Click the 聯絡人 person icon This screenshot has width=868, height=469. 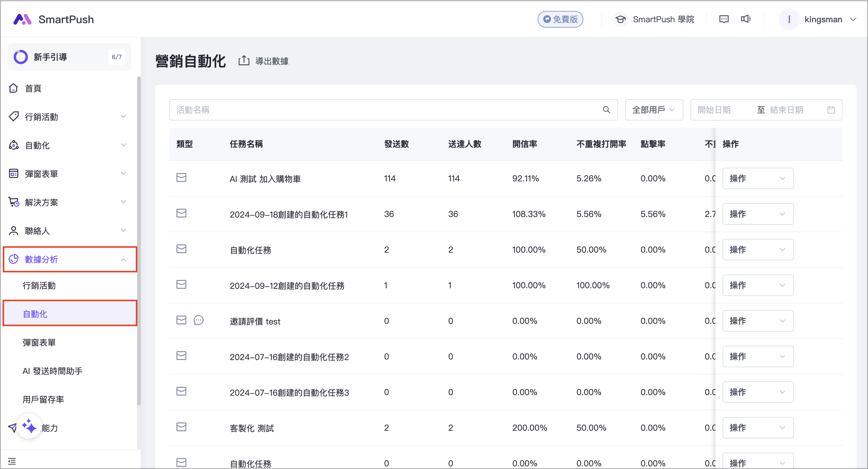click(x=13, y=230)
